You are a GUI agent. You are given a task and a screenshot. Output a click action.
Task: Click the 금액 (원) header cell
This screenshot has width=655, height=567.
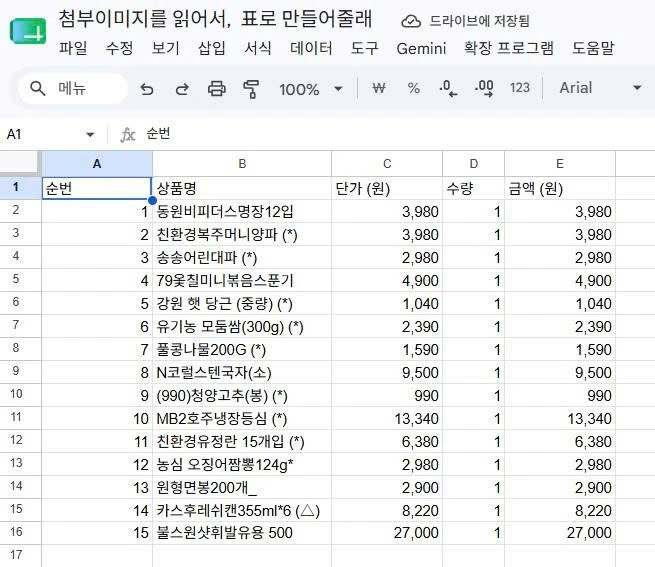tap(560, 188)
